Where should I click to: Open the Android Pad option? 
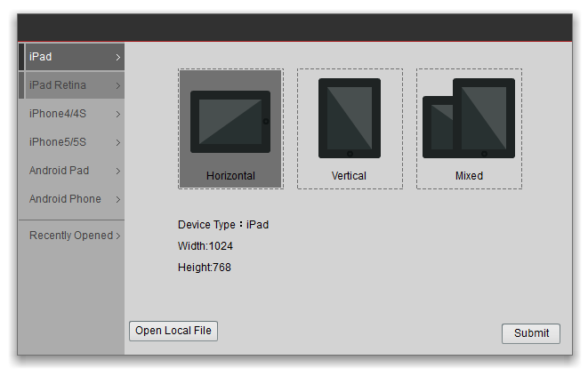pyautogui.click(x=72, y=171)
